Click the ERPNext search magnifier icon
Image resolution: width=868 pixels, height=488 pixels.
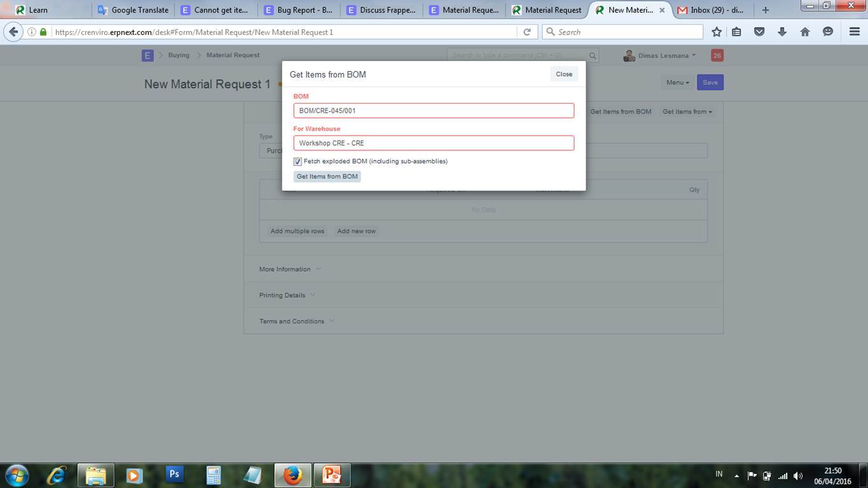point(592,56)
